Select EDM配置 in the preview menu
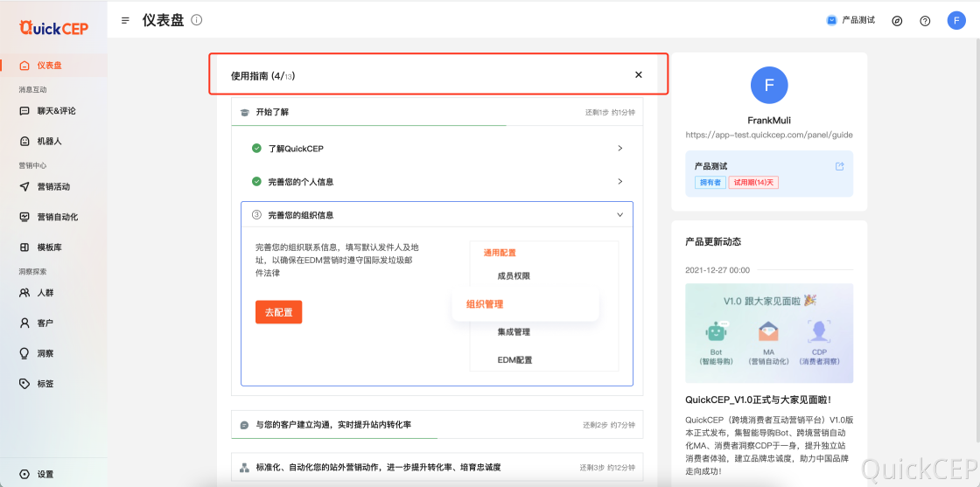Viewport: 980px width, 487px height. pos(515,360)
